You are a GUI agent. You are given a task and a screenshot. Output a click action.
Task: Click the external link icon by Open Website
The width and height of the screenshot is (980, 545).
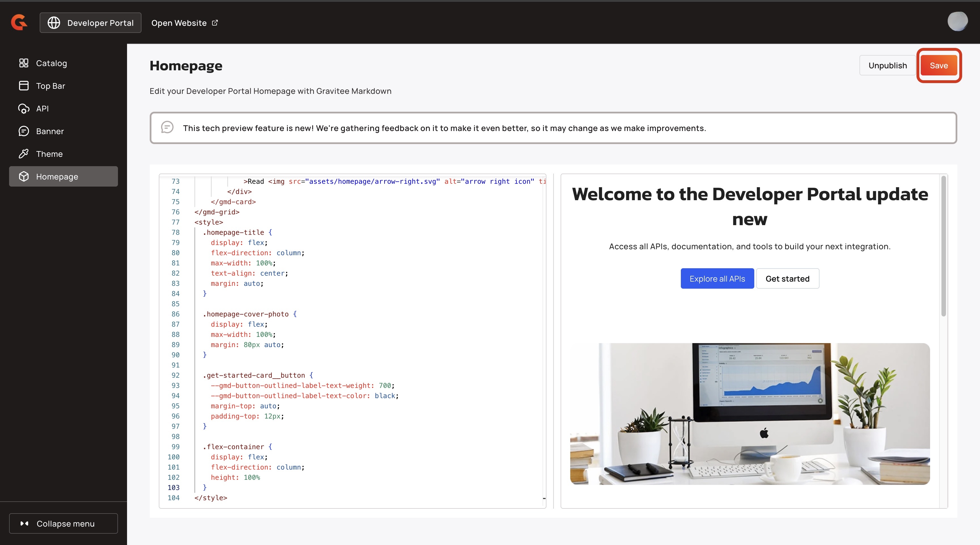[215, 23]
